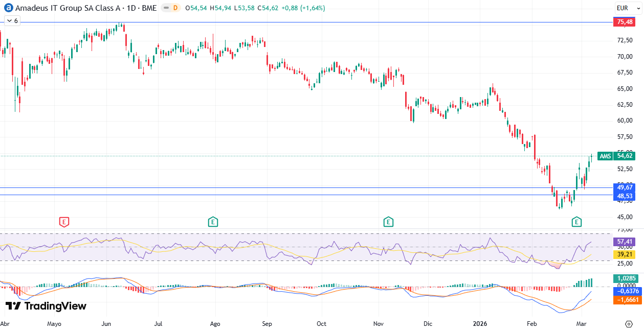The image size is (644, 331).
Task: Click the earnings marker near Mar
Action: click(576, 222)
